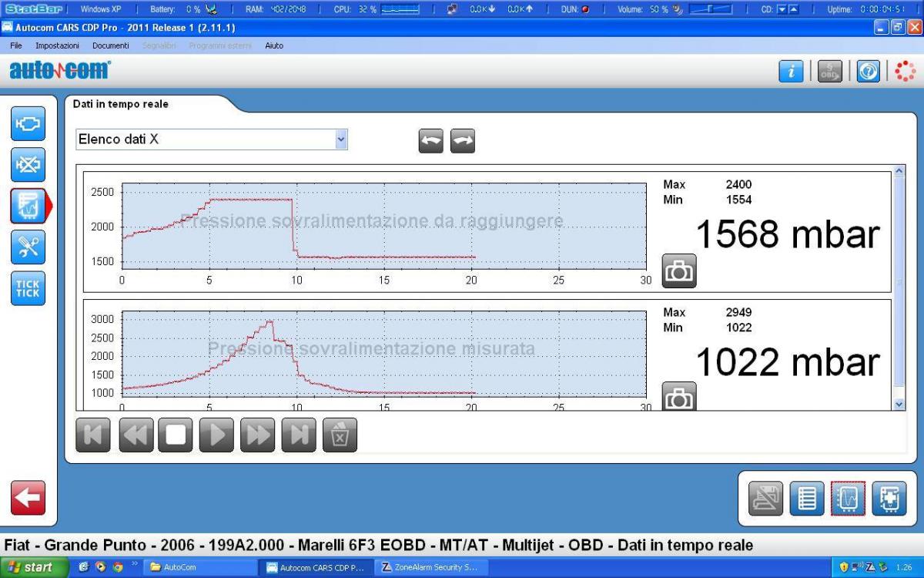924x578 pixels.
Task: Click the Chrome quick launch icon
Action: click(116, 567)
